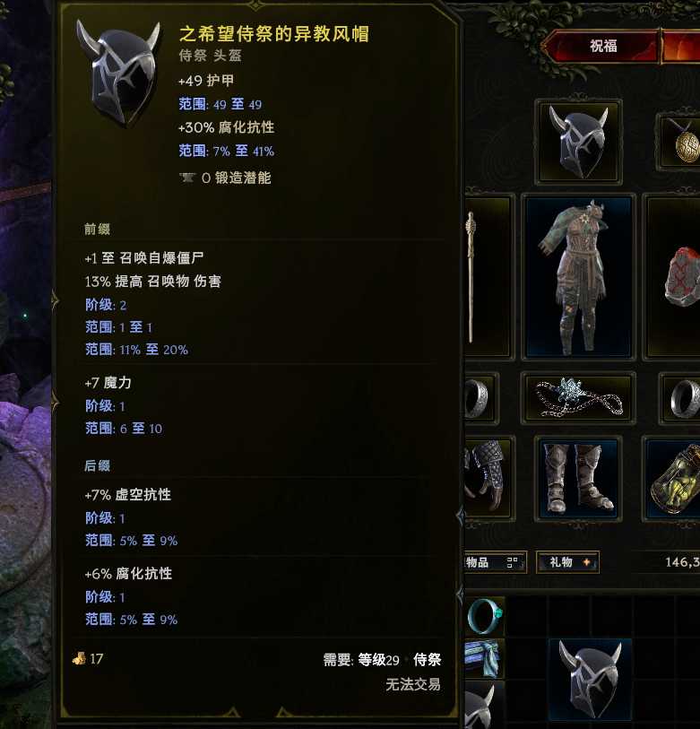Click the helmet image in tooltip
This screenshot has width=700, height=729.
(x=119, y=74)
